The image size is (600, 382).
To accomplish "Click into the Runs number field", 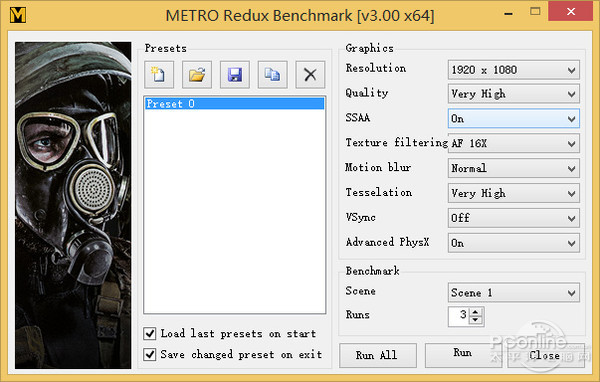I will tap(458, 316).
